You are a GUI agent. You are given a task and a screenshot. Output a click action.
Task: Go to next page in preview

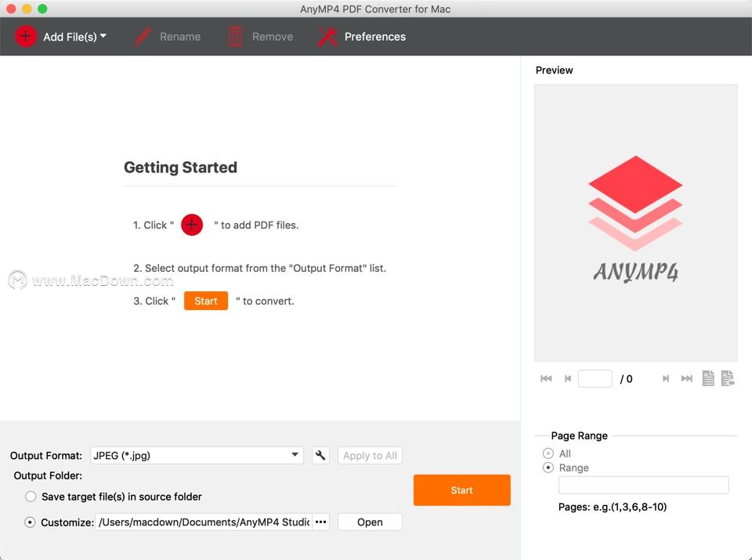click(665, 378)
